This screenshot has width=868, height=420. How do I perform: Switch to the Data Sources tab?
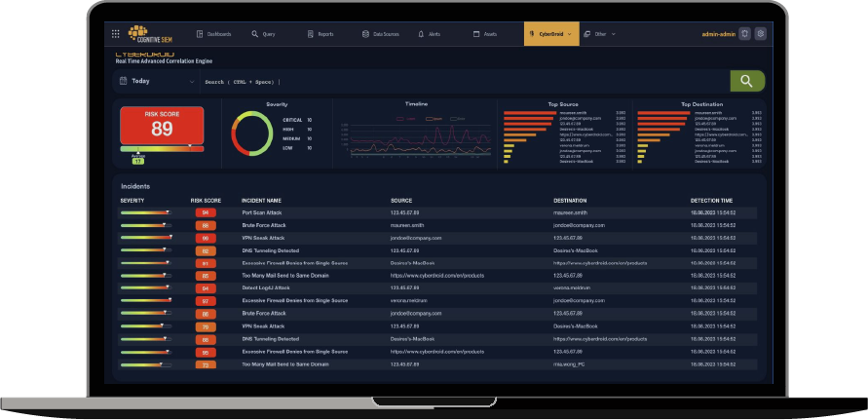[x=379, y=33]
